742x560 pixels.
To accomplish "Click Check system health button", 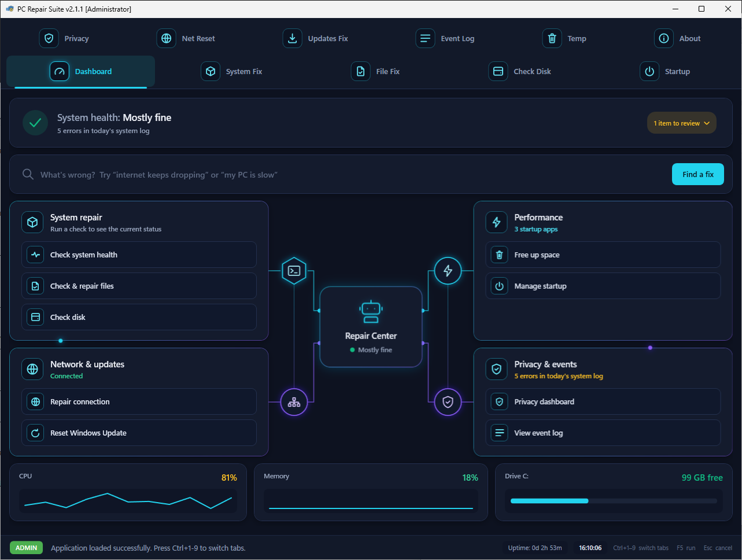I will click(139, 255).
